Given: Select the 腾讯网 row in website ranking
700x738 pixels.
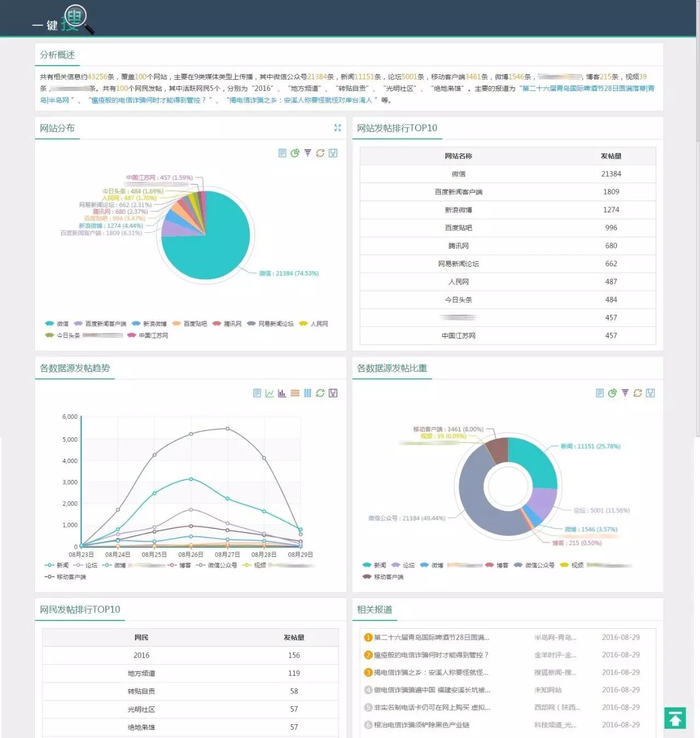Looking at the screenshot, I should [507, 246].
